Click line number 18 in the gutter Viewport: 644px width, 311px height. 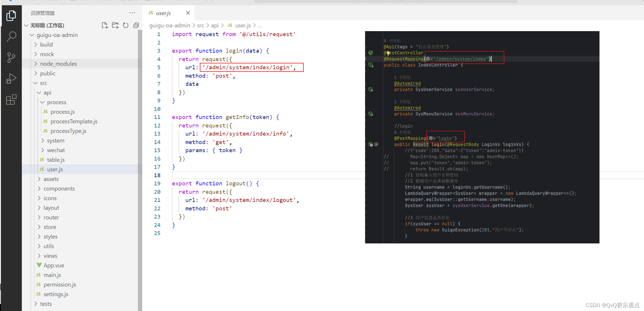157,175
